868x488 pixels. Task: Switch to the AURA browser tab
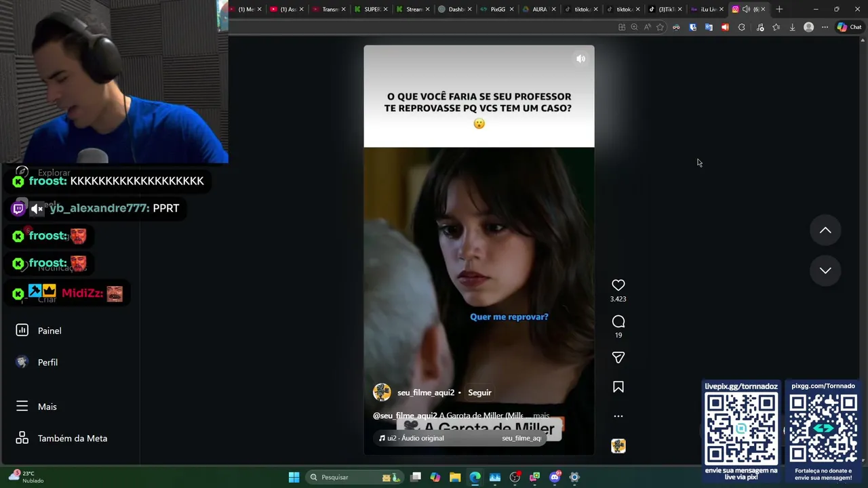[539, 9]
